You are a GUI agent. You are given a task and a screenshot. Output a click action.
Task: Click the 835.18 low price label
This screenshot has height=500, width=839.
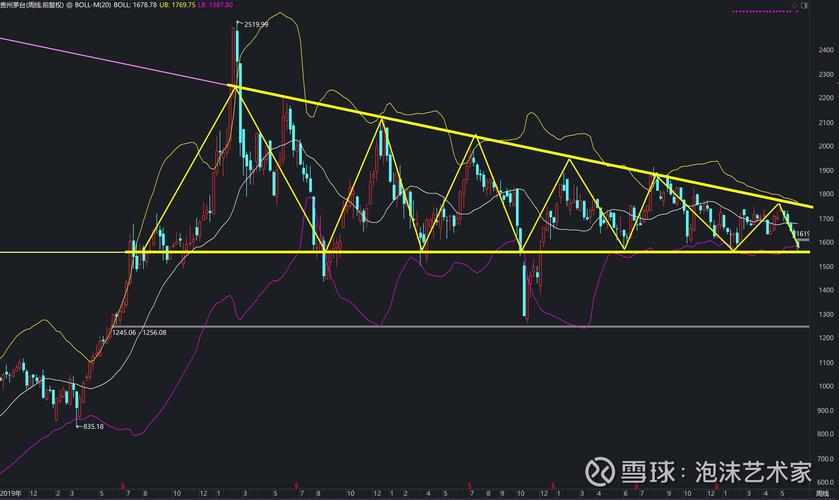tap(94, 427)
